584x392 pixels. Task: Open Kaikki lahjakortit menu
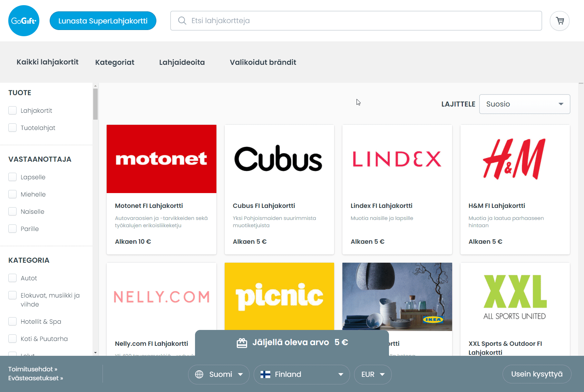tap(48, 62)
